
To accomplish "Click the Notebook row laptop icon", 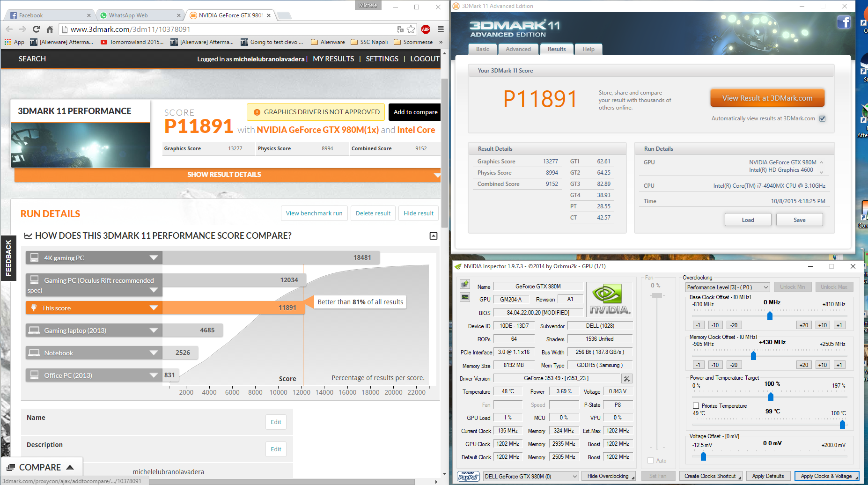I will (34, 353).
